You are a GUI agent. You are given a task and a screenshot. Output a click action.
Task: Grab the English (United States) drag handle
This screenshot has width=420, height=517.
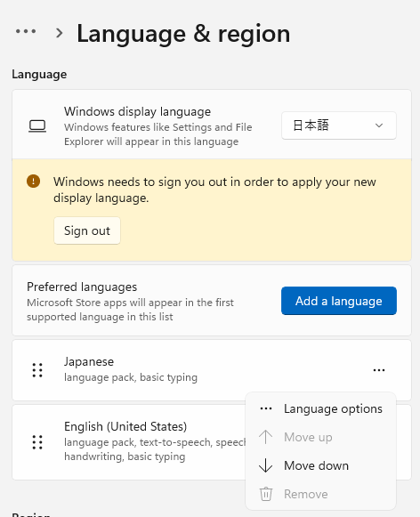[x=37, y=442]
